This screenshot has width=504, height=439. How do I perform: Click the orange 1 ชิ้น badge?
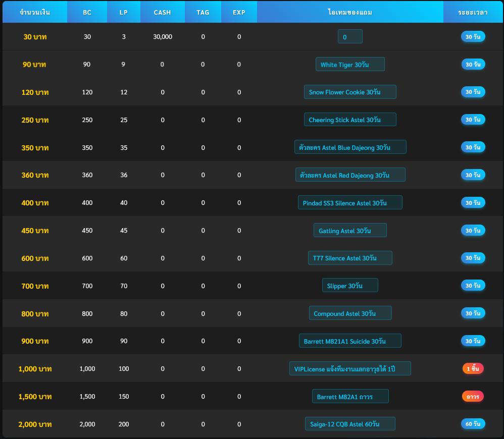pos(473,369)
